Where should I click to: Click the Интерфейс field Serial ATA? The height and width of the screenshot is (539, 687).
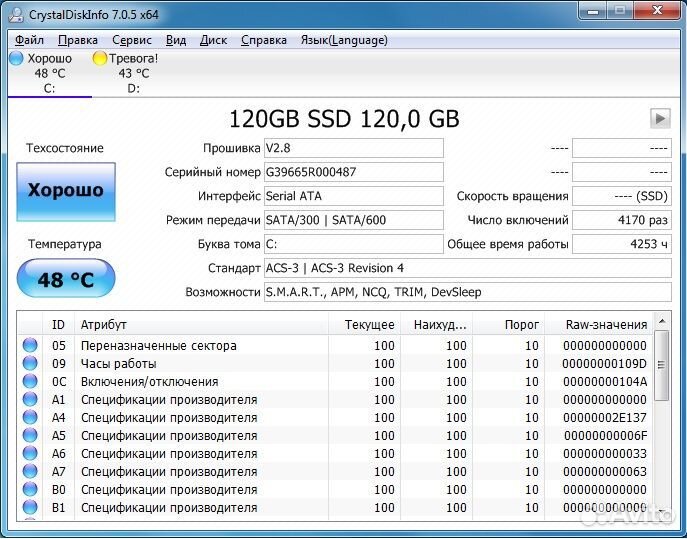[354, 196]
